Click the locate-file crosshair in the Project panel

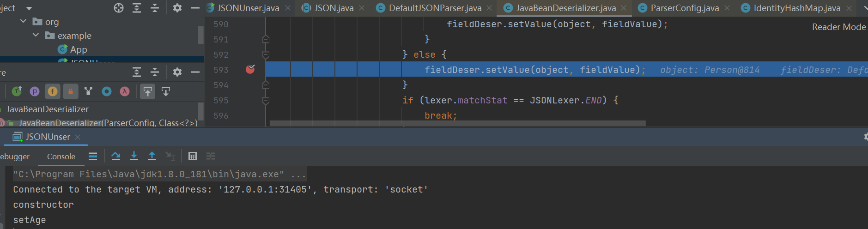pos(119,8)
